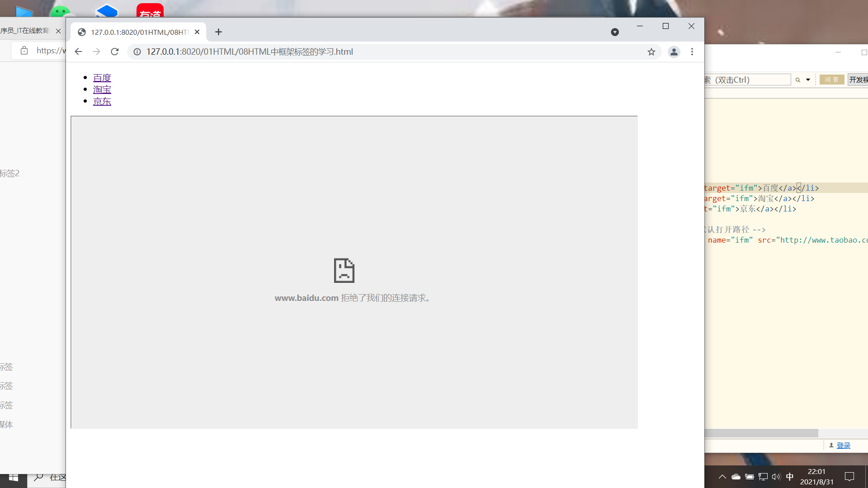
Task: Open the clock showing 22:01
Action: [x=816, y=477]
